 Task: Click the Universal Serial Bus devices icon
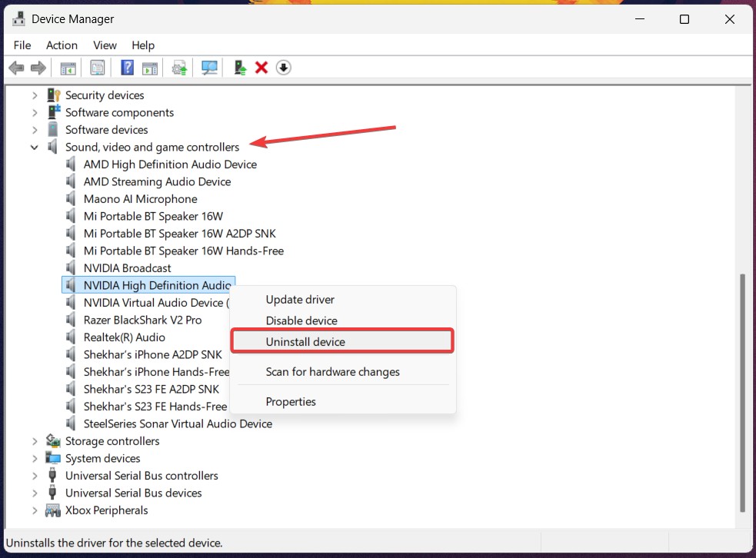pyautogui.click(x=52, y=493)
